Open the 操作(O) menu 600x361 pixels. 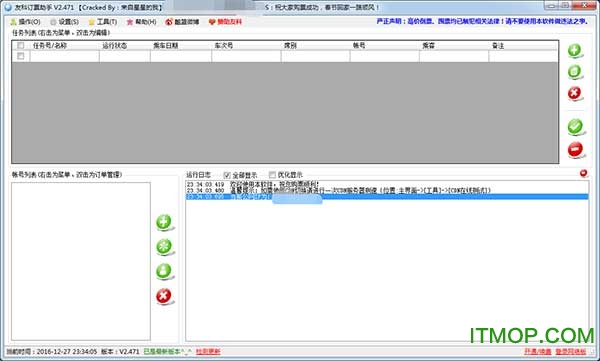click(x=25, y=22)
